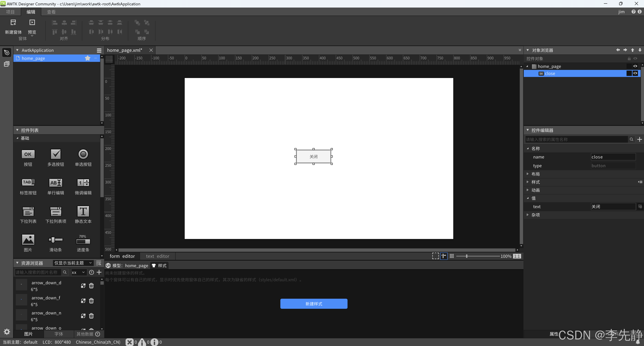Click the Preview (预览) play icon

pyautogui.click(x=32, y=23)
